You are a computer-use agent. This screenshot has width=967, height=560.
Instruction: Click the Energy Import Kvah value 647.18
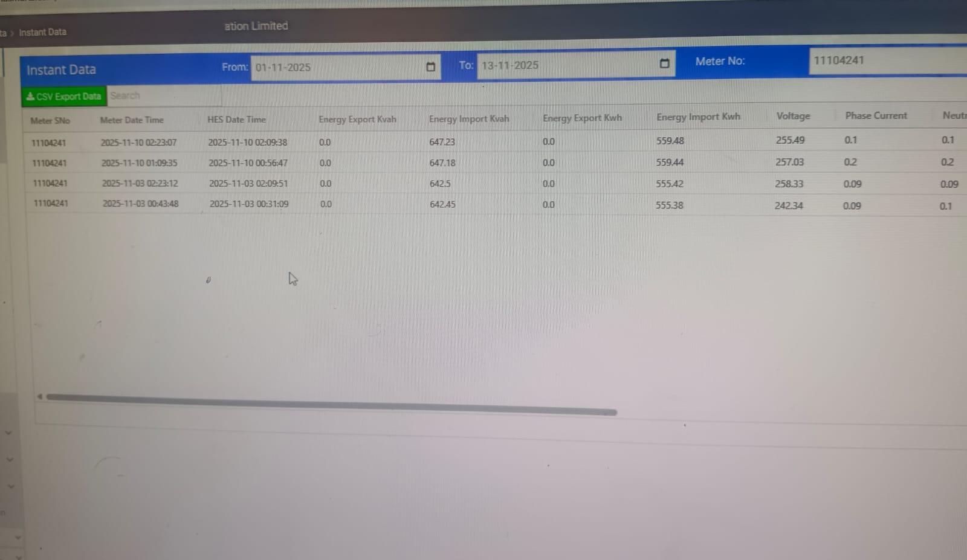coord(442,163)
